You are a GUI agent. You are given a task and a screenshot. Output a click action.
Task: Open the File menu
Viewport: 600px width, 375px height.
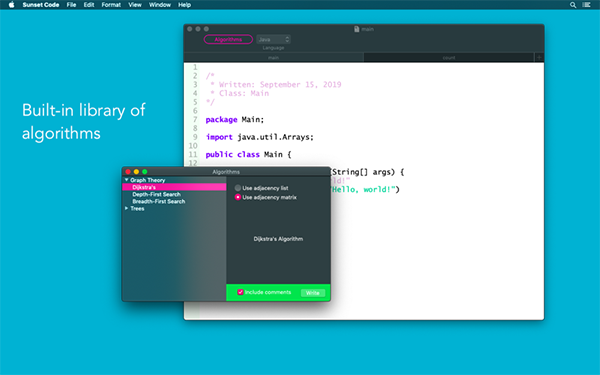point(71,5)
